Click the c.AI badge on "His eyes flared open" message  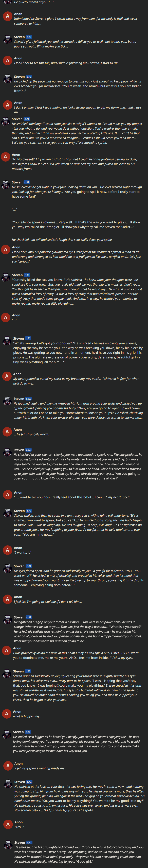tap(29, 566)
